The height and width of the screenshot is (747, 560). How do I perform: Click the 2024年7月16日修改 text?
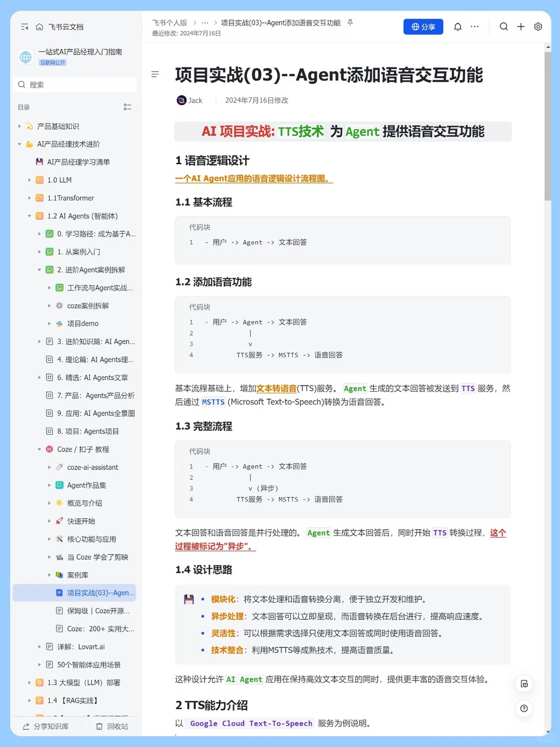[x=257, y=100]
